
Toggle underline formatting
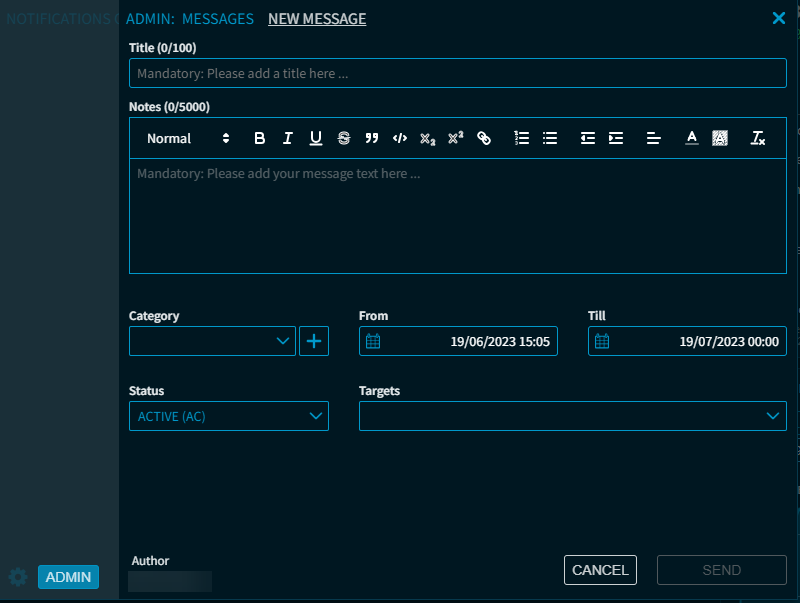(316, 139)
